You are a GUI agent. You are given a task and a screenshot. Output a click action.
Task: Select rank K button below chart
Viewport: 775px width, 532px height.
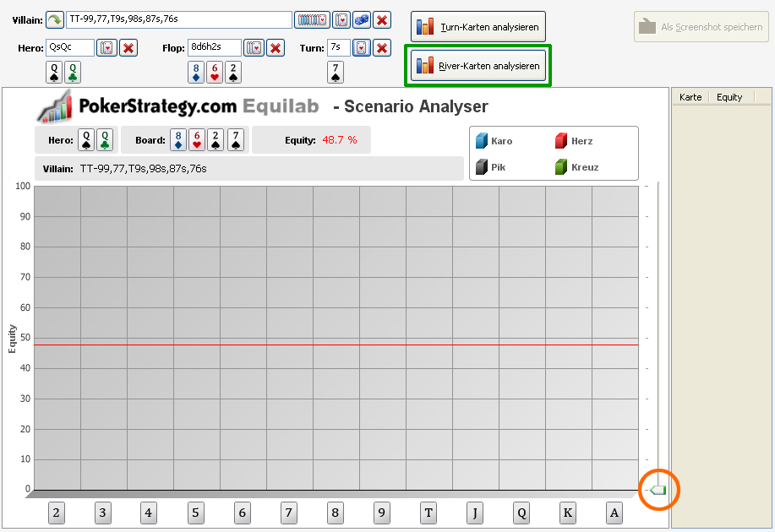pyautogui.click(x=568, y=513)
